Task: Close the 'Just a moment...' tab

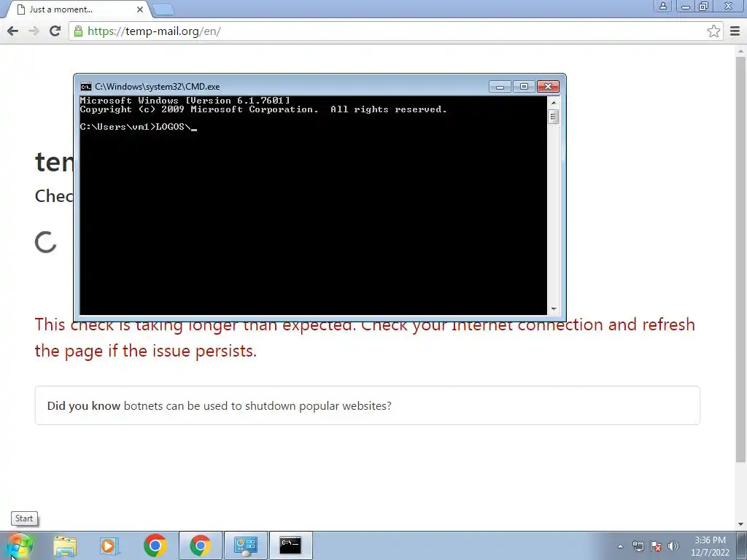Action: point(139,9)
